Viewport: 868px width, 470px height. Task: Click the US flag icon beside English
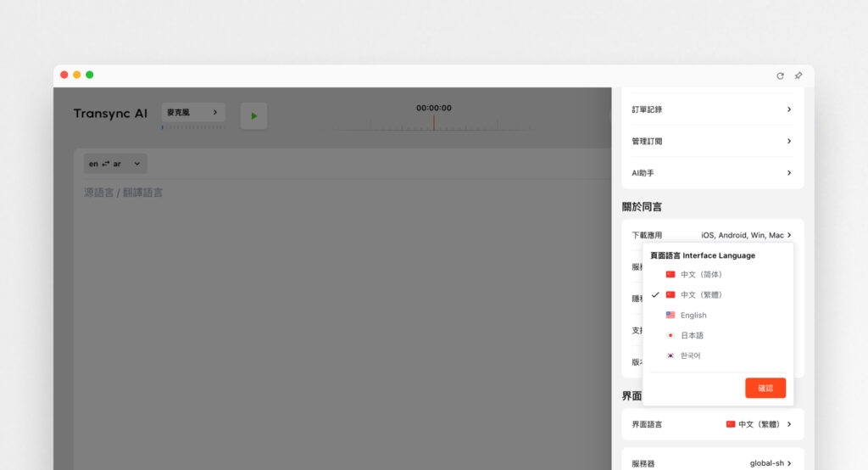pos(670,315)
